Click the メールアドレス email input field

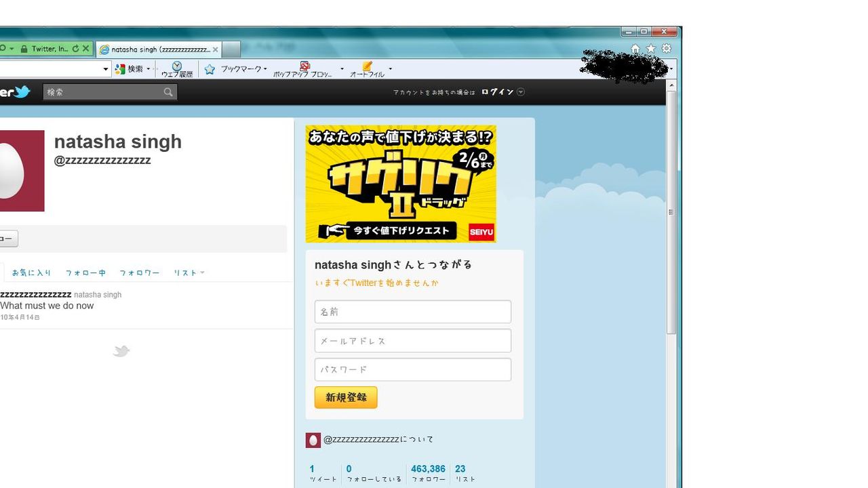[413, 341]
